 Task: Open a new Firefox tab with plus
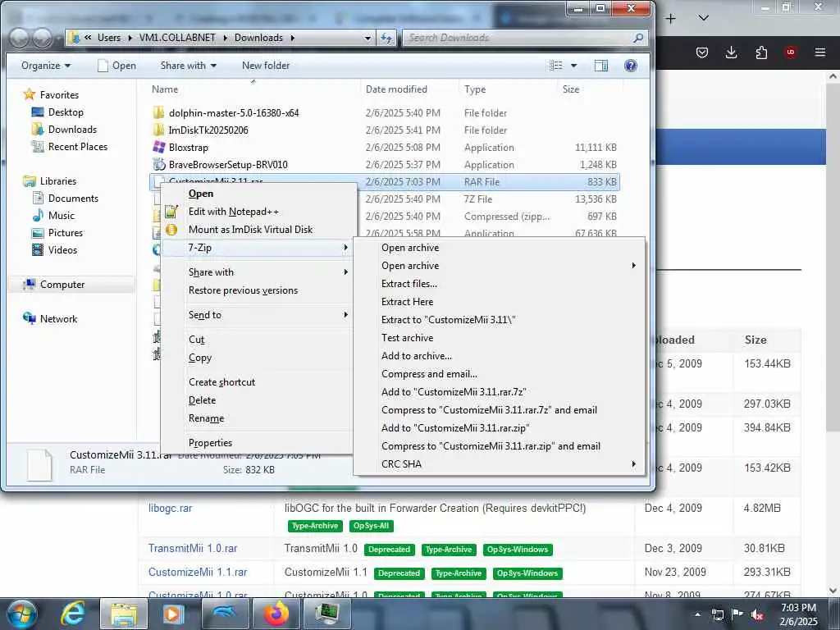point(670,19)
